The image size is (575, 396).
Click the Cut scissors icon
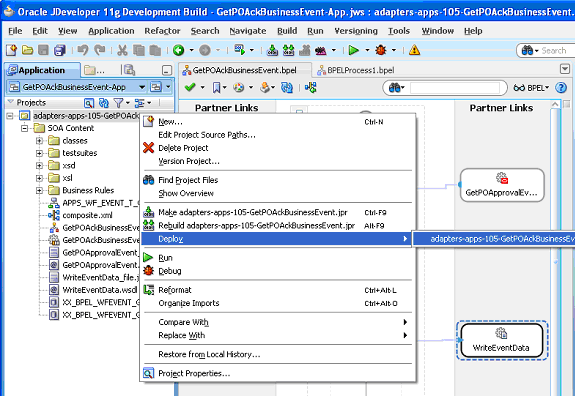tap(122, 50)
